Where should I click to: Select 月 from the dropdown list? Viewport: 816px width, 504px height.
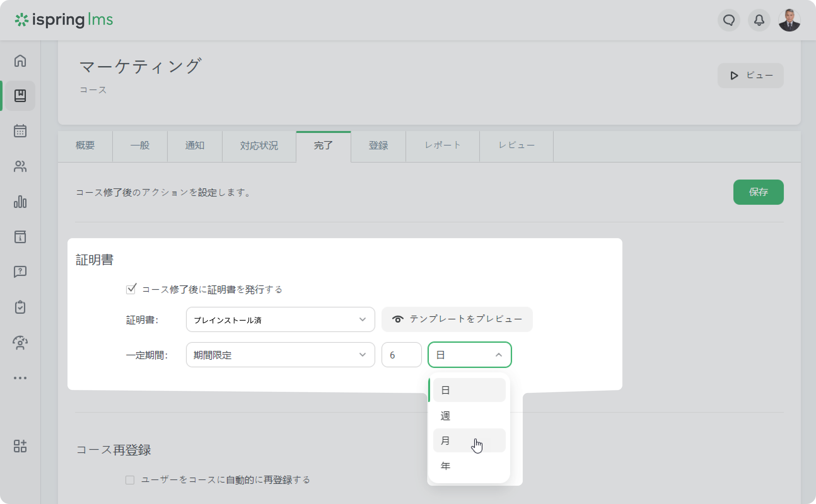(469, 440)
